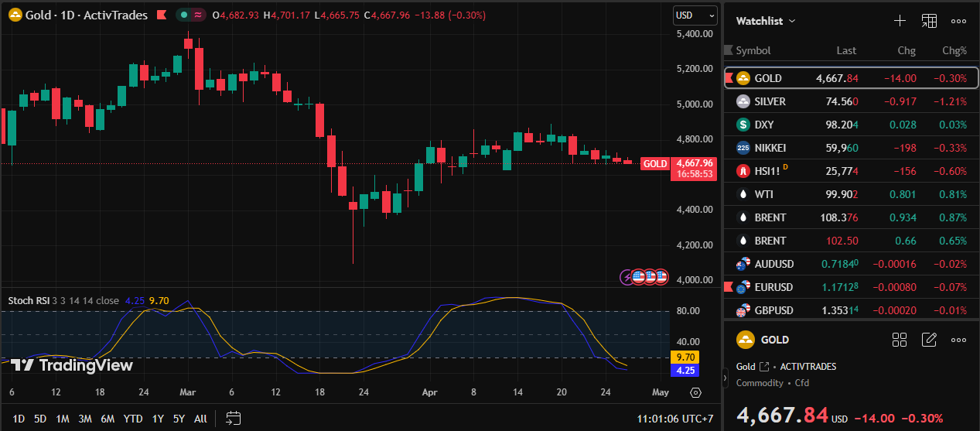This screenshot has width=980, height=431.
Task: Open the Watchlist three-dots more menu
Action: [958, 21]
